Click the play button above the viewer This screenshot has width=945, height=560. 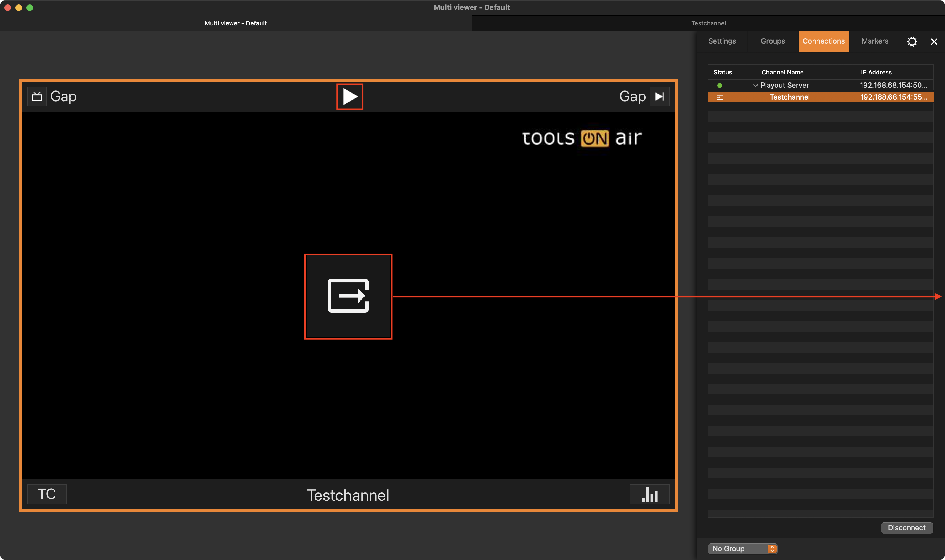coord(350,97)
